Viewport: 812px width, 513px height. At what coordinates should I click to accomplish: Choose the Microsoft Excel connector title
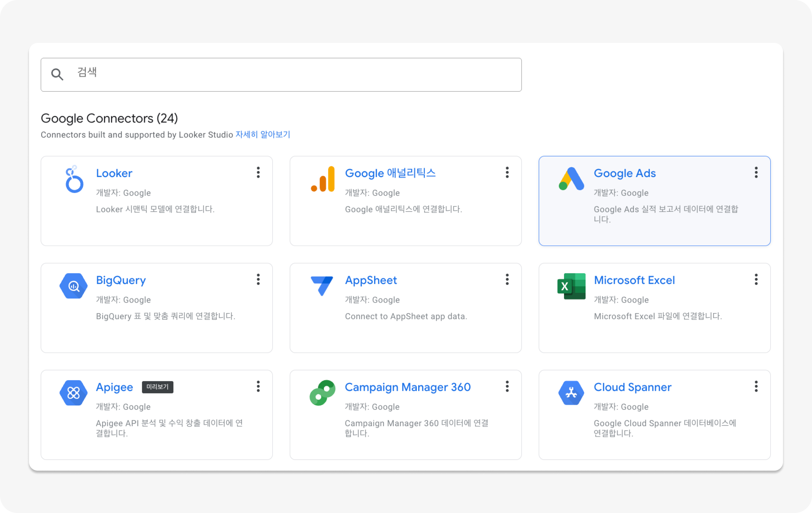point(634,280)
